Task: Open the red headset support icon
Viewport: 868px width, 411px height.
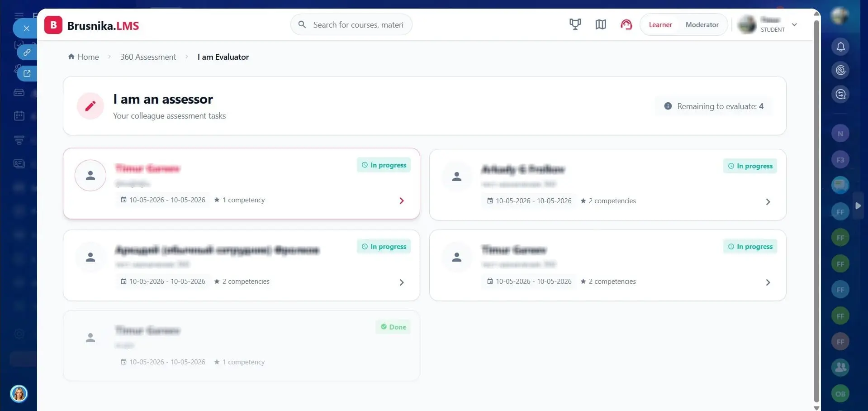Action: pyautogui.click(x=626, y=24)
